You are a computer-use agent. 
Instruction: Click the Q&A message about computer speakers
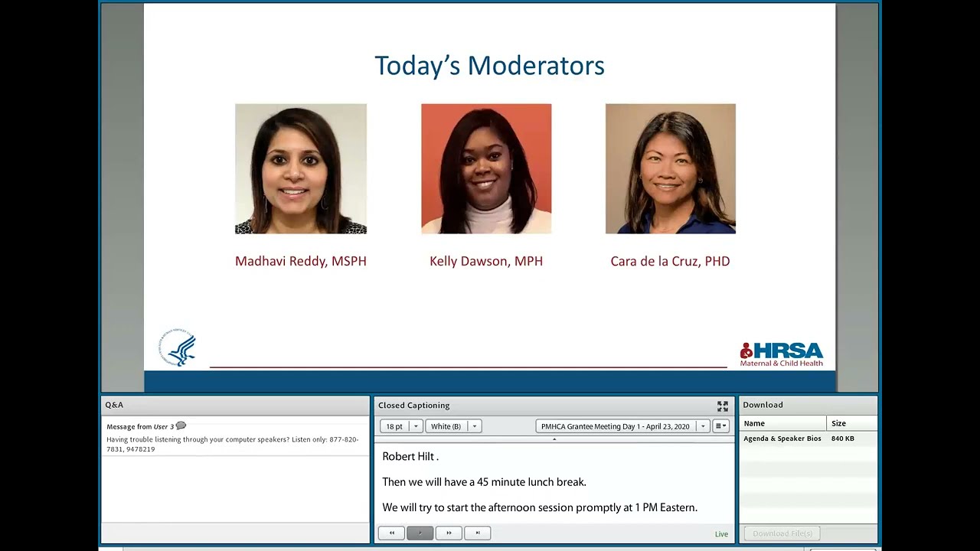pyautogui.click(x=233, y=445)
